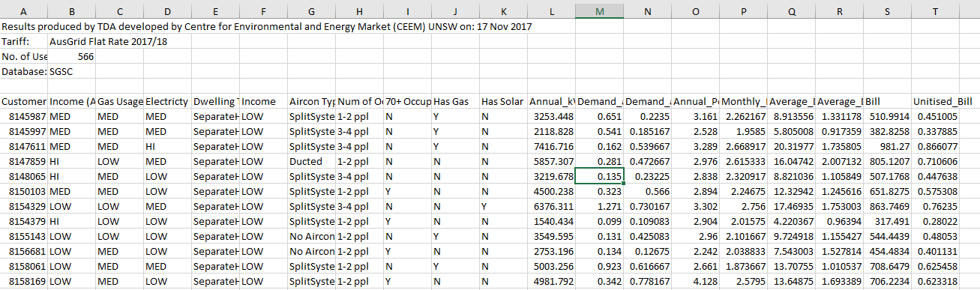Click demand value 0.778167

coord(647,283)
